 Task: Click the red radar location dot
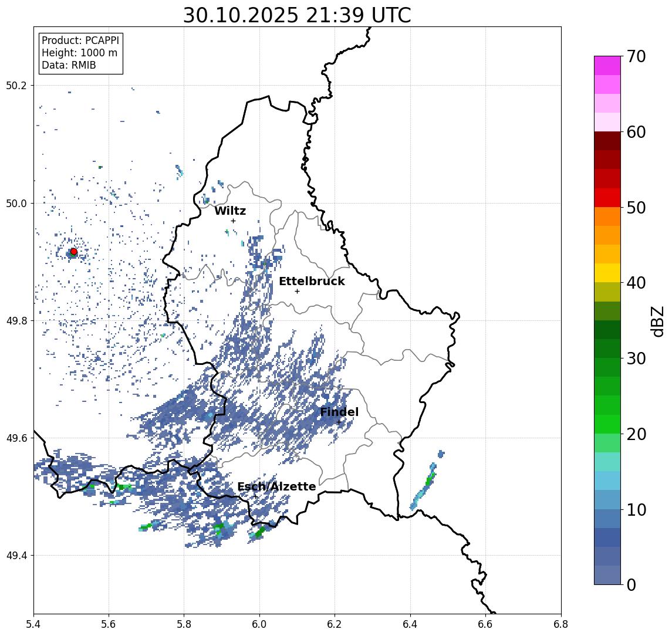tap(74, 252)
